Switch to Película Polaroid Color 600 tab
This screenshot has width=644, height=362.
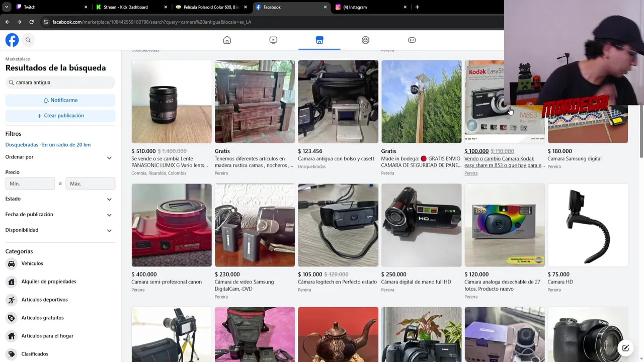point(210,7)
